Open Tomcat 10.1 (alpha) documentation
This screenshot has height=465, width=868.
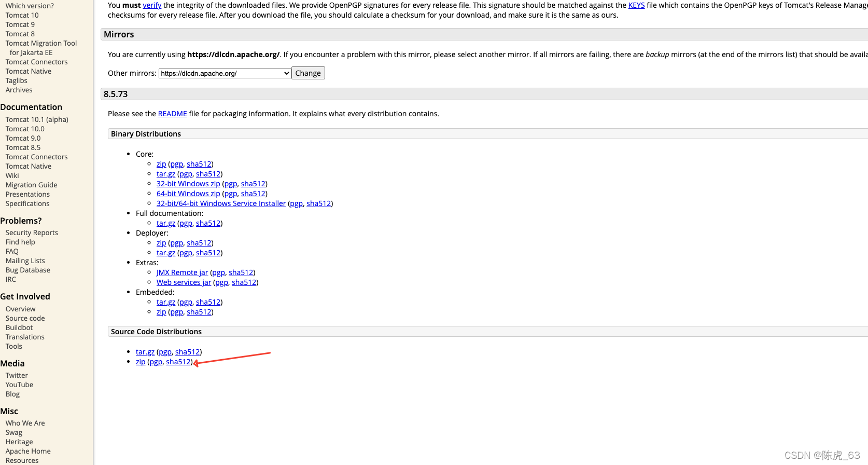pos(37,119)
